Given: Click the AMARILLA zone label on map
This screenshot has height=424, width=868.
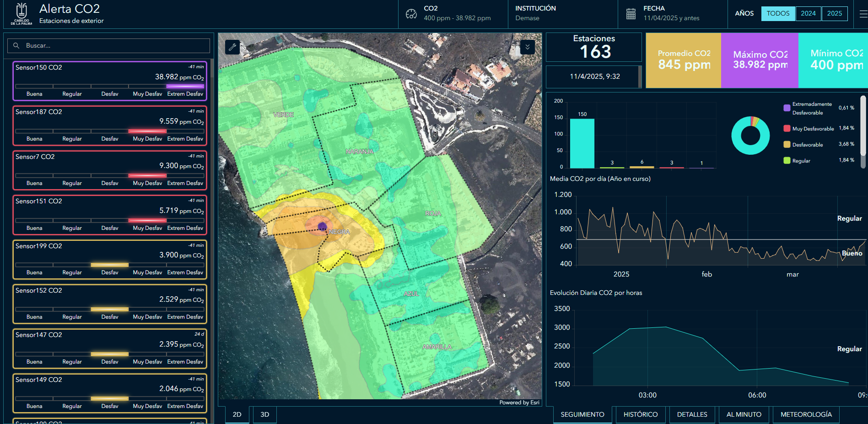Looking at the screenshot, I should [437, 347].
